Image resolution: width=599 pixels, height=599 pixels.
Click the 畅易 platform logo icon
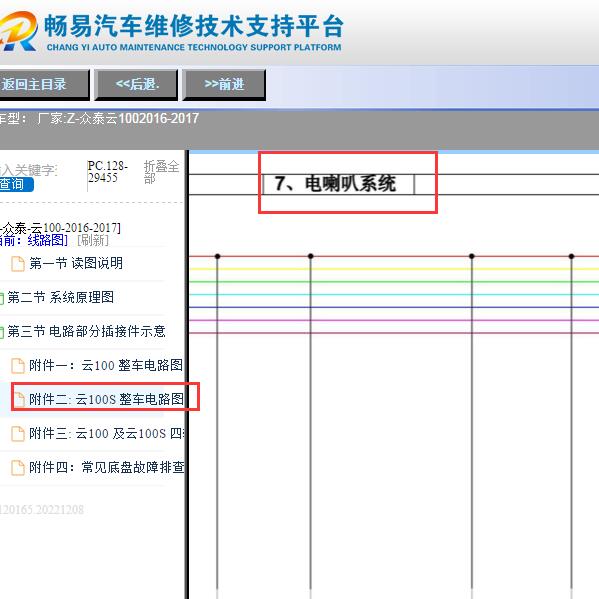pyautogui.click(x=18, y=31)
